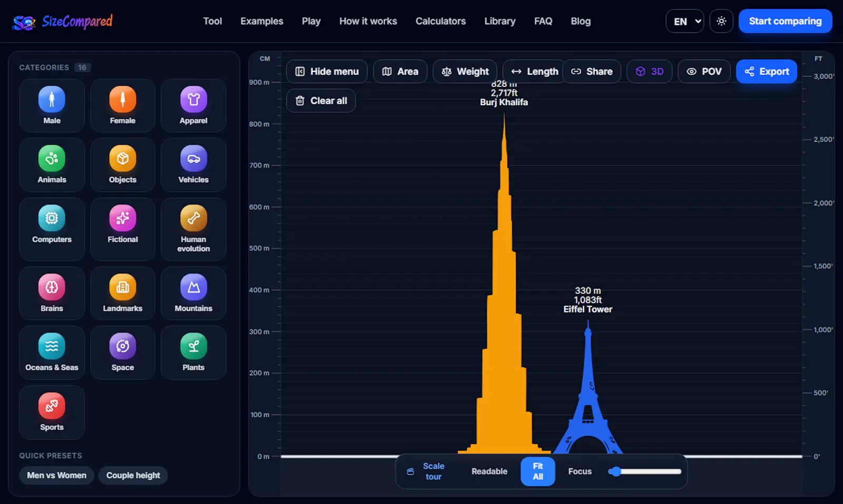Open the Blog nav item
843x504 pixels.
pos(581,21)
